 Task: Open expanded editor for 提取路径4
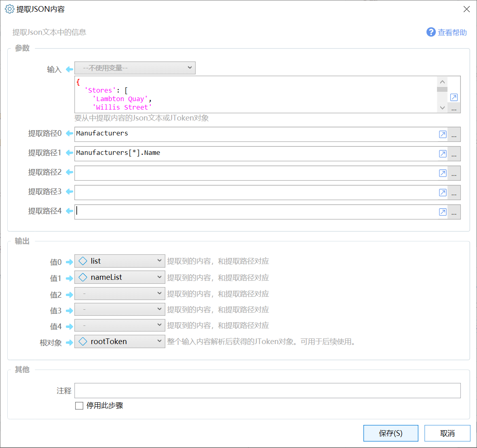click(x=443, y=212)
